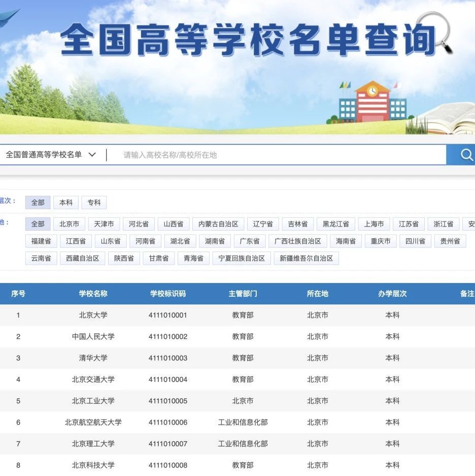Filter schools in 辽宁省

pos(263,224)
